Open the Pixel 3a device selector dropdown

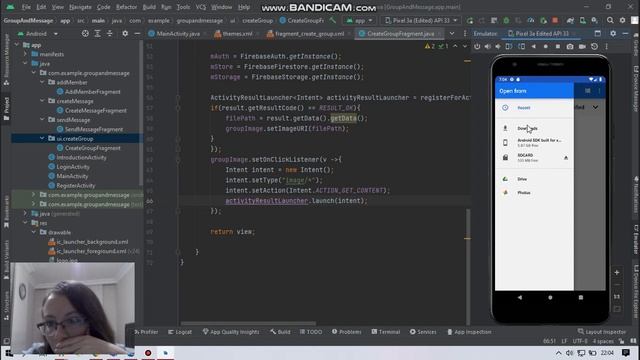pyautogui.click(x=421, y=20)
